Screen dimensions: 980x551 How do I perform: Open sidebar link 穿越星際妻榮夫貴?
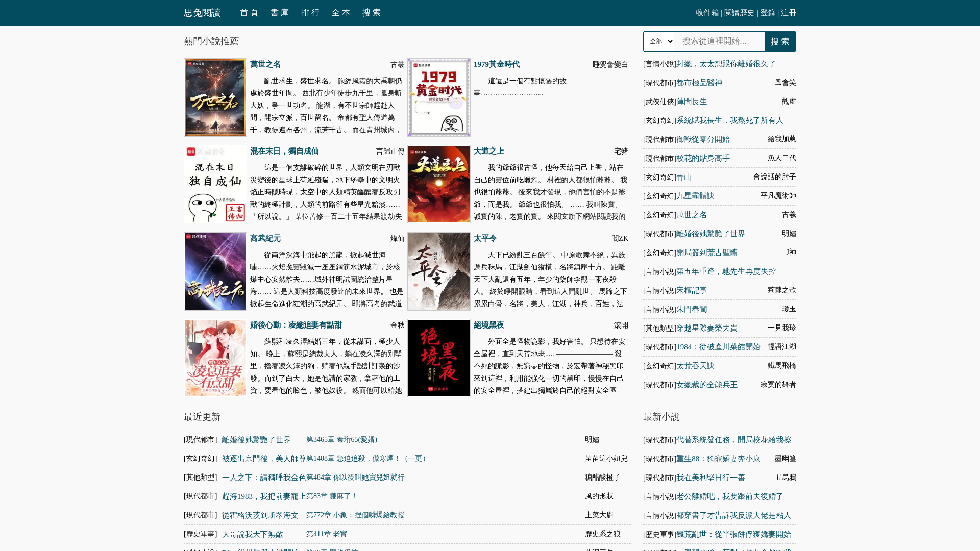707,328
